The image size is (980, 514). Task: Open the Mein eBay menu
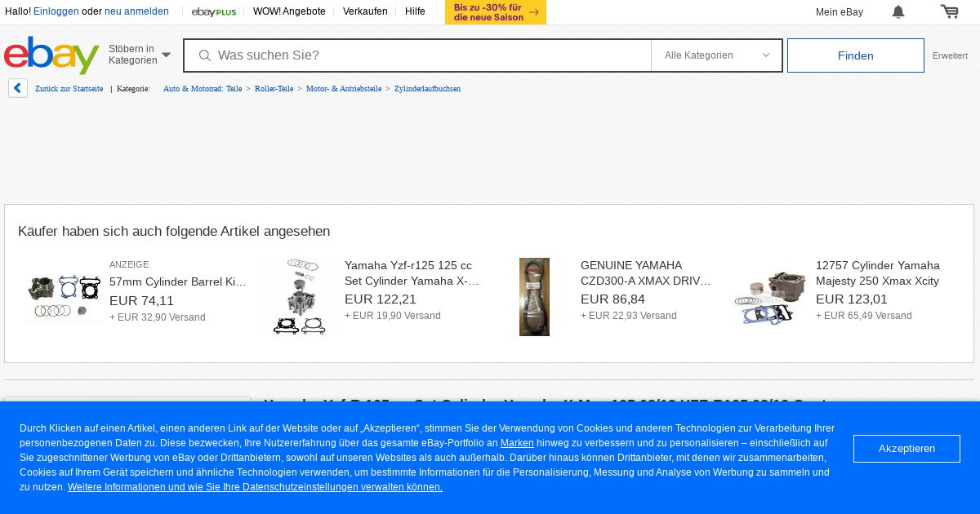click(x=840, y=11)
